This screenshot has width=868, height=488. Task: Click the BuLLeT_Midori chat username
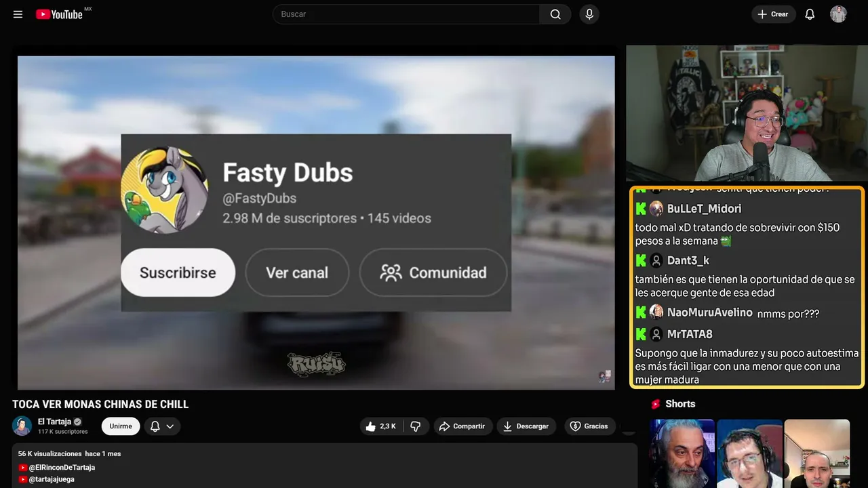pos(704,209)
